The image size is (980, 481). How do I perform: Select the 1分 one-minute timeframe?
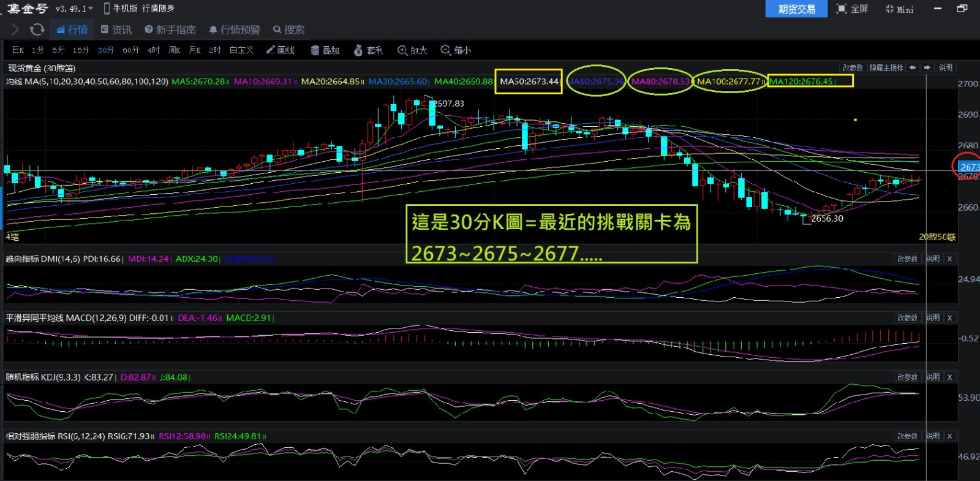38,50
